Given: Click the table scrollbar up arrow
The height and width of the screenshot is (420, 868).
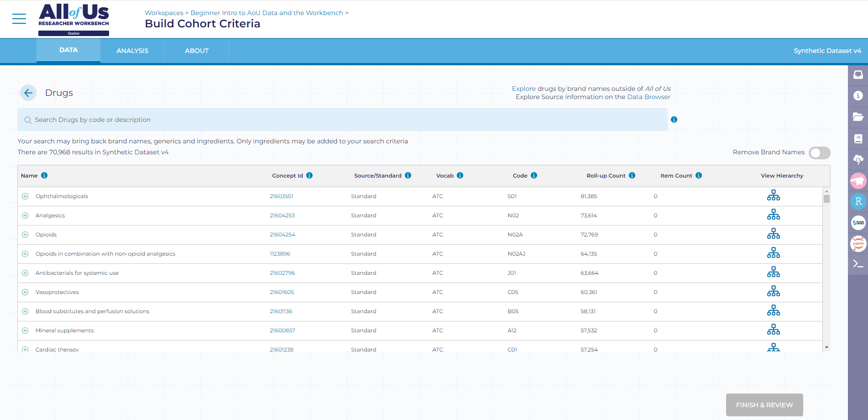Looking at the screenshot, I should coord(826,191).
